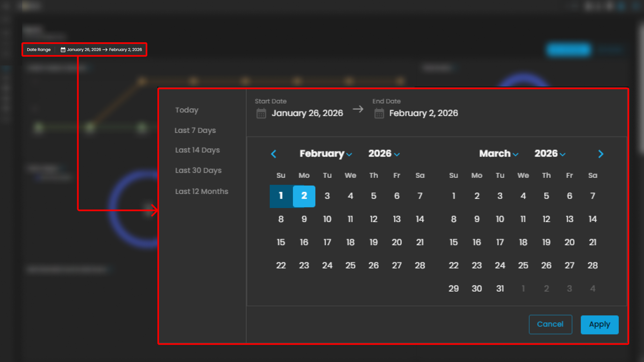Screen dimensions: 644x362
Task: Pick March 31 in the calendar
Action: [x=500, y=289]
